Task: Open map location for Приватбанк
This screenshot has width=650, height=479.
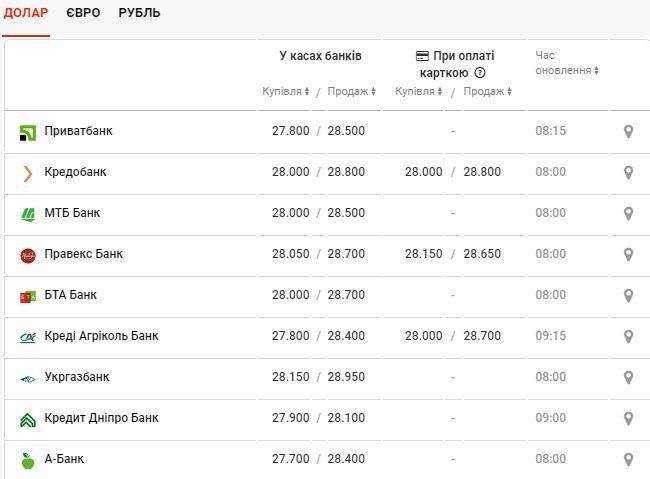Action: pyautogui.click(x=628, y=131)
